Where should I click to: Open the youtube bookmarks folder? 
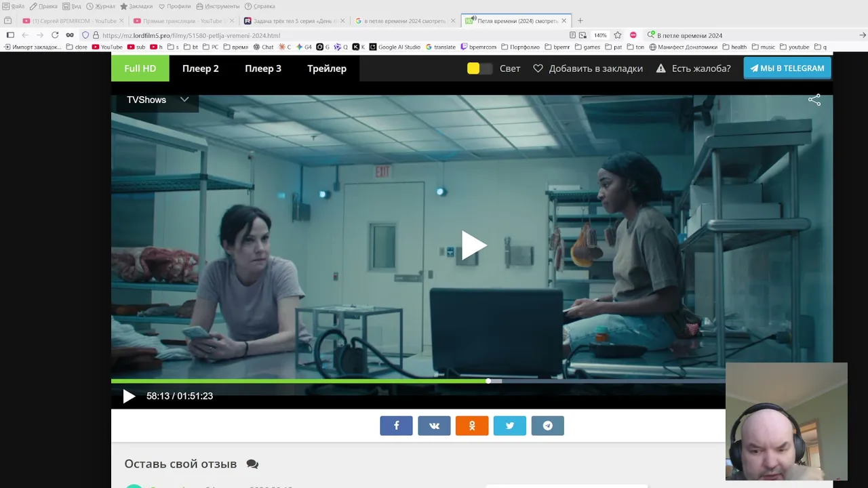point(794,47)
